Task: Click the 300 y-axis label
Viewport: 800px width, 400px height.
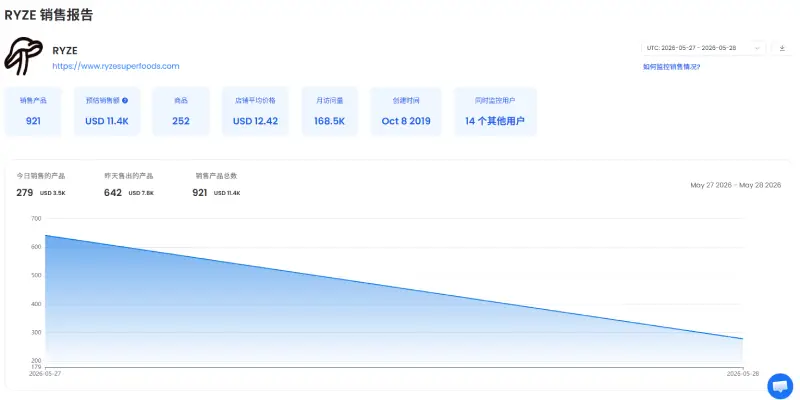Action: click(x=36, y=333)
